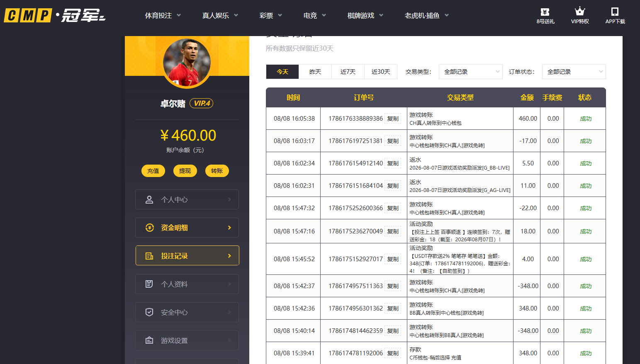Screen dimensions: 640x364
Task: Copy order number 1786175252600366
Action: [x=393, y=208]
